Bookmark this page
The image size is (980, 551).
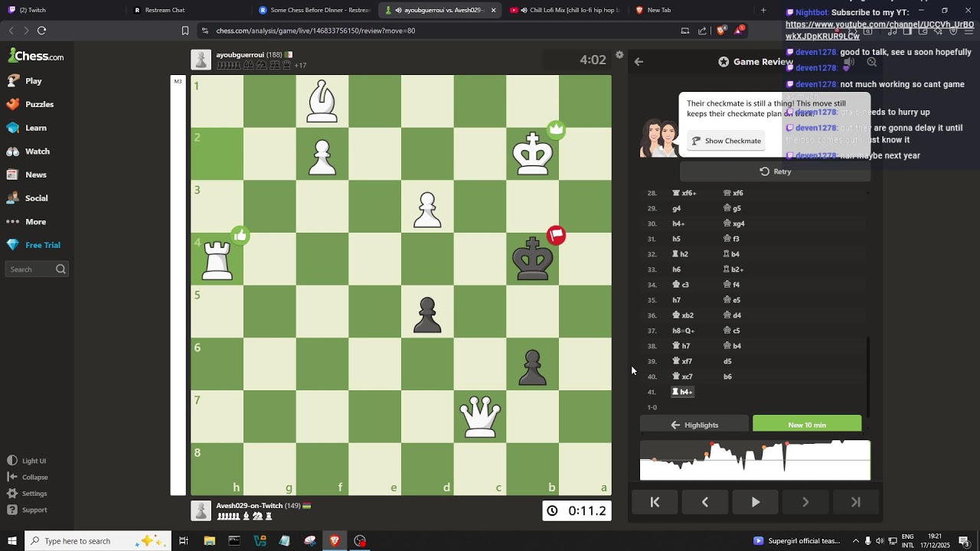click(x=185, y=31)
